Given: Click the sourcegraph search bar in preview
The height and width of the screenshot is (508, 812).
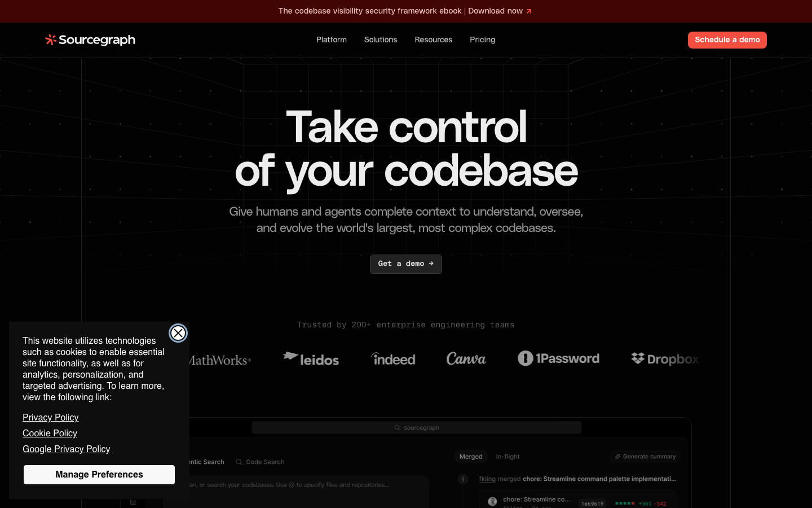Looking at the screenshot, I should pos(417,428).
